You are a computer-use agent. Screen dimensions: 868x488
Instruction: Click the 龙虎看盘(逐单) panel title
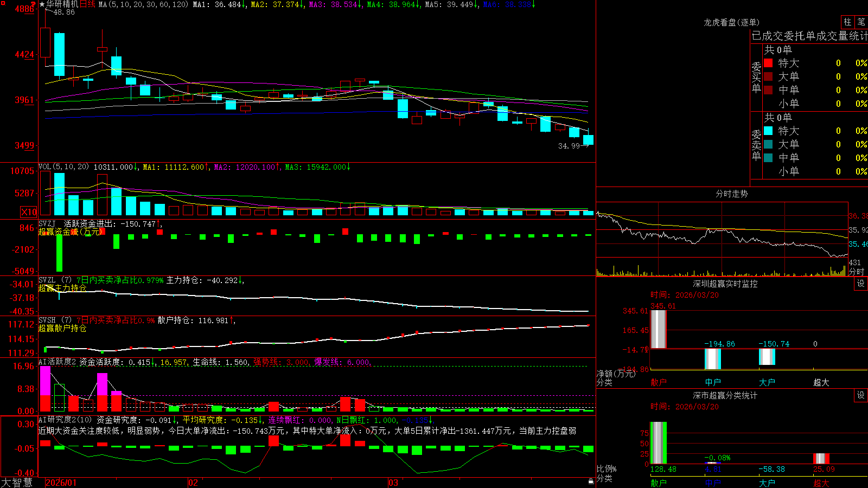tap(731, 22)
